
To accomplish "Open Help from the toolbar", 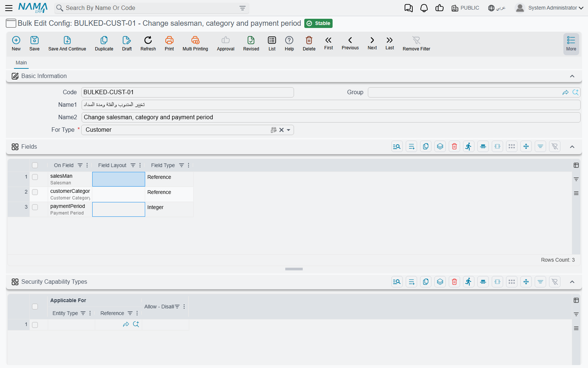I will tap(289, 43).
